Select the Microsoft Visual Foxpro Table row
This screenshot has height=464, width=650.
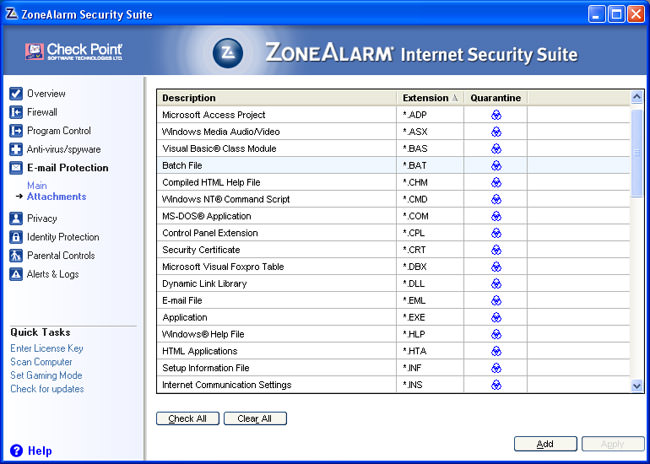pos(393,267)
